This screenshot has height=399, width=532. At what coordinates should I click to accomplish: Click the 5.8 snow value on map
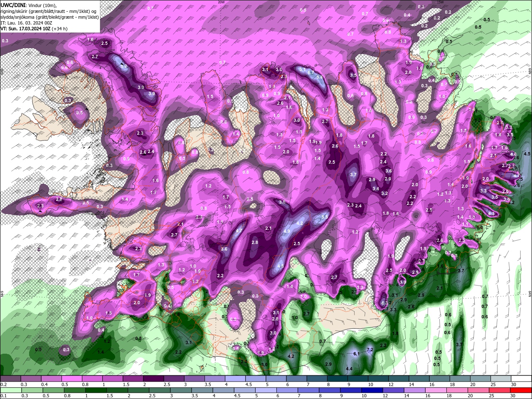coord(319,77)
